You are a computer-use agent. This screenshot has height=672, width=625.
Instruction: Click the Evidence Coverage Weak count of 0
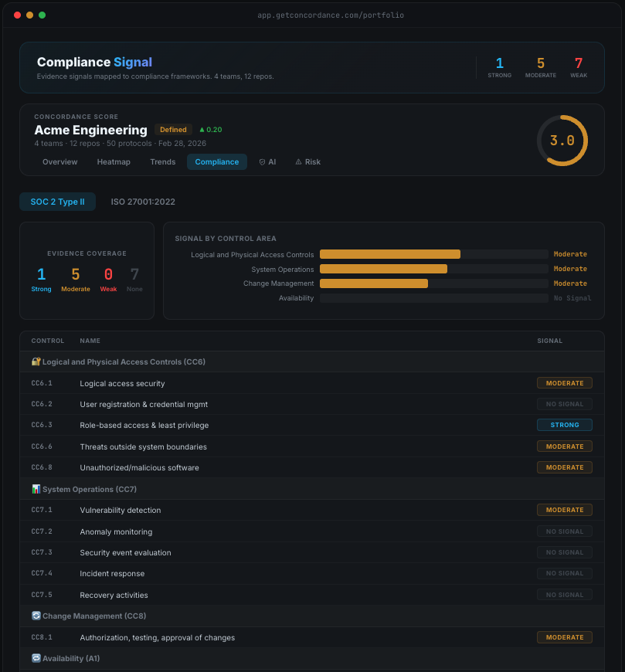(x=108, y=274)
